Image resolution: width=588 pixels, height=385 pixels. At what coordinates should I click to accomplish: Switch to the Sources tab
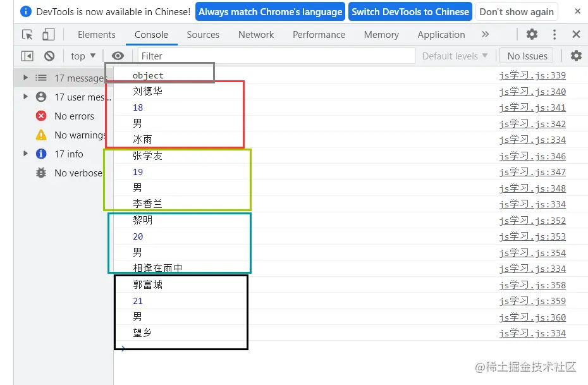[x=203, y=35]
